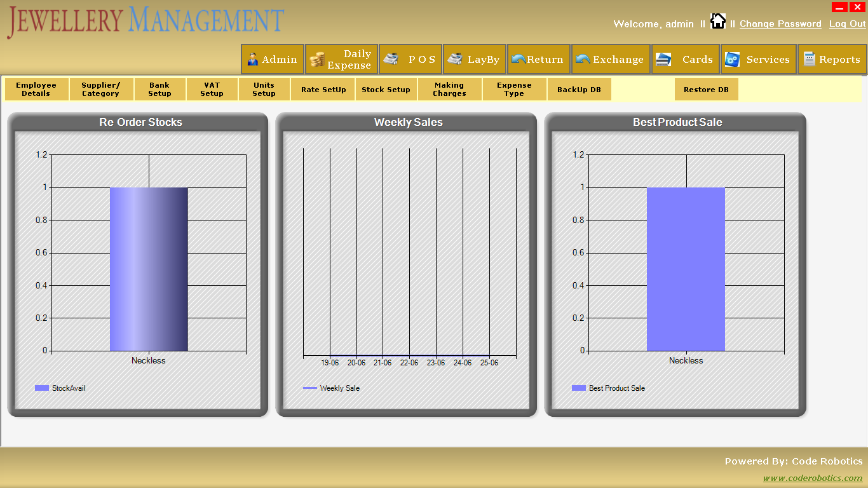The height and width of the screenshot is (488, 868).
Task: Click the 19-06 date label on Weekly Sales
Action: click(x=330, y=363)
